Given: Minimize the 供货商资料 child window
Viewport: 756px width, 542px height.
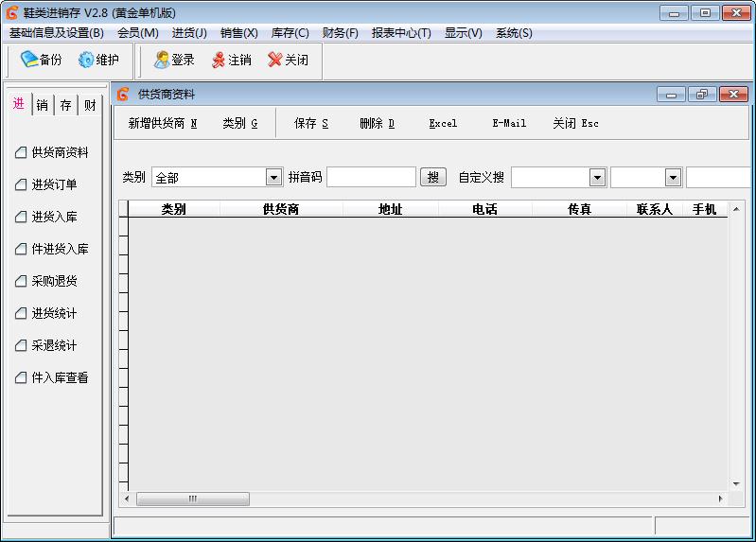Looking at the screenshot, I should pos(671,95).
